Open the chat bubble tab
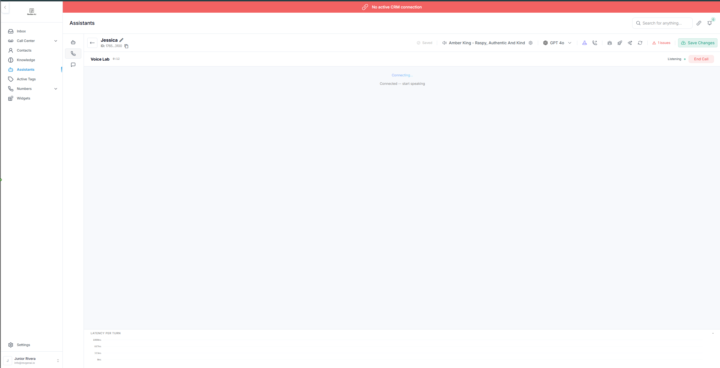 coord(73,65)
